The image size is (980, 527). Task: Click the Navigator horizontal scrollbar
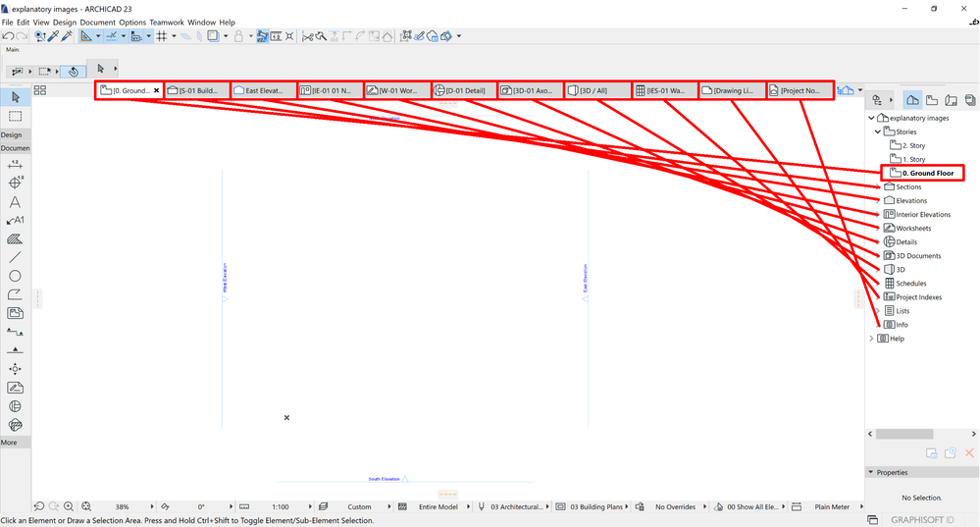[x=904, y=434]
